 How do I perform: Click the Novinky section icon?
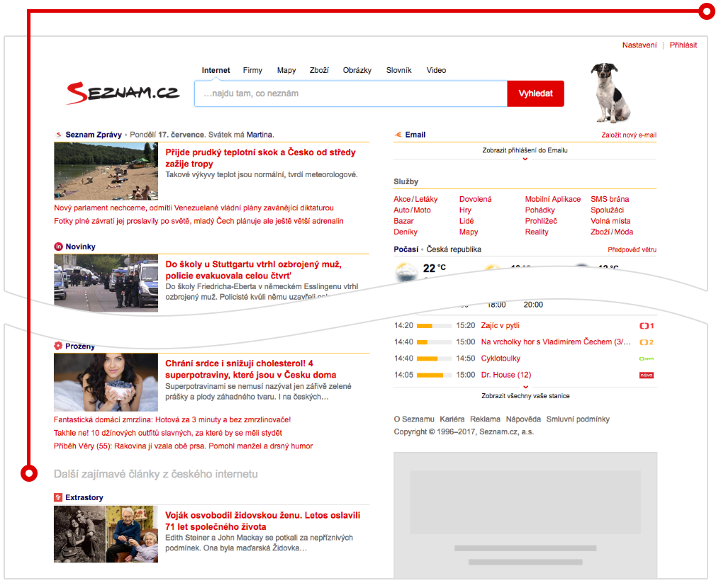58,247
